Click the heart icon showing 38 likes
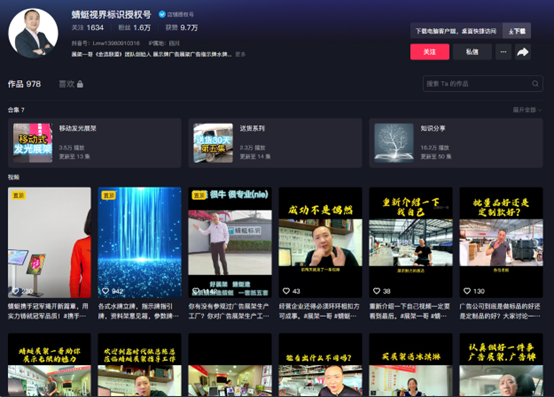Screen dimensions: 554x397 coord(377,291)
